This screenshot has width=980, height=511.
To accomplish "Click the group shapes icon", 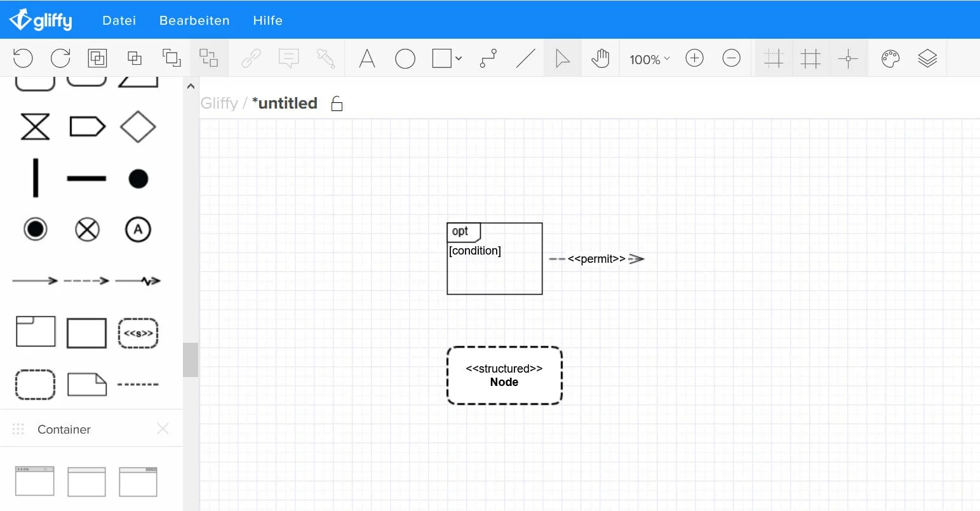I will [x=97, y=58].
